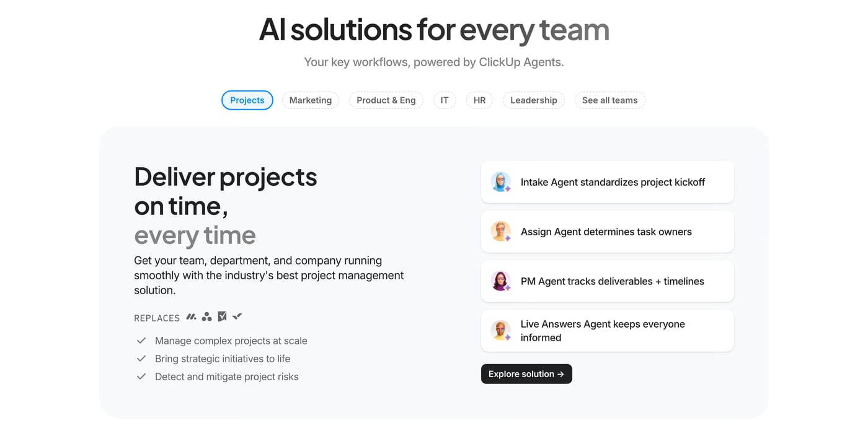Click the Asana three-dot logo icon
Image resolution: width=868 pixels, height=436 pixels.
pyautogui.click(x=206, y=316)
